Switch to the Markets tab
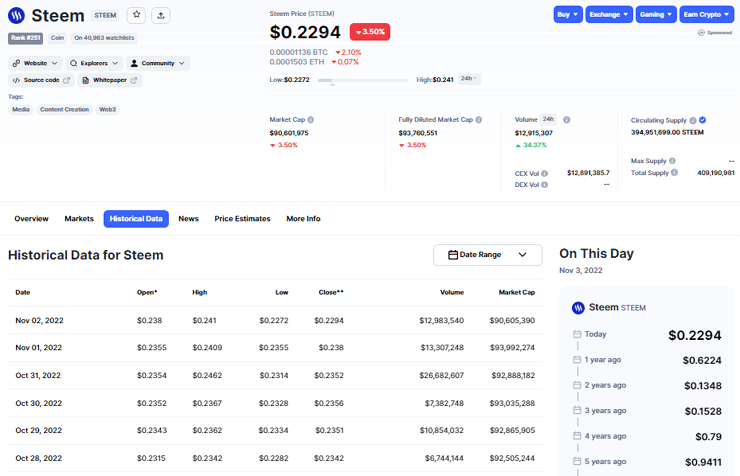Image resolution: width=740 pixels, height=476 pixels. tap(79, 219)
